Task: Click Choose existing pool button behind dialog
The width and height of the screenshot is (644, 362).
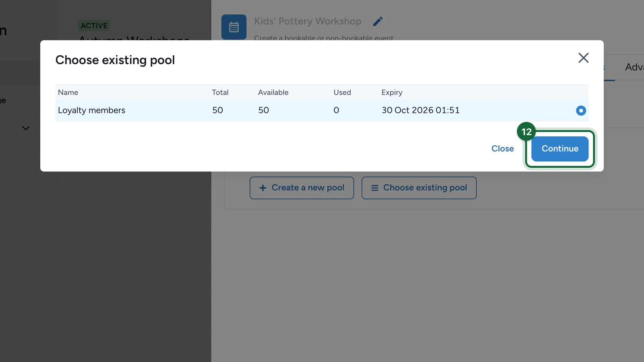Action: pos(419,188)
